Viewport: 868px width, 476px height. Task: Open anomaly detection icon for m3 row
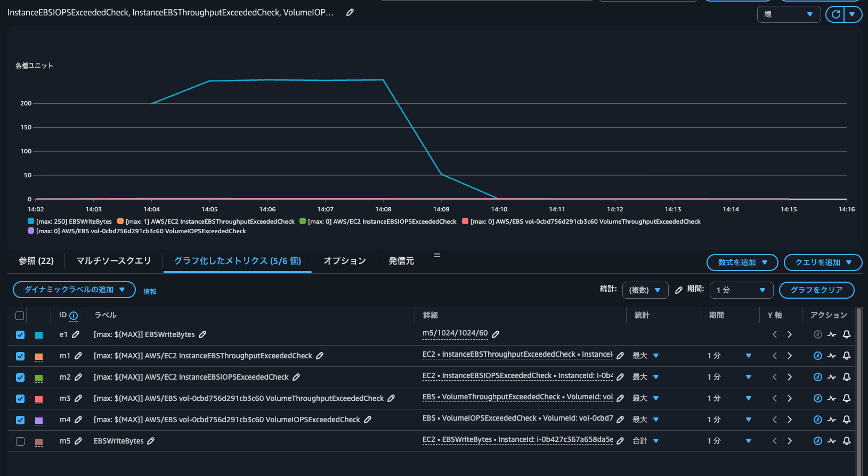tap(832, 398)
